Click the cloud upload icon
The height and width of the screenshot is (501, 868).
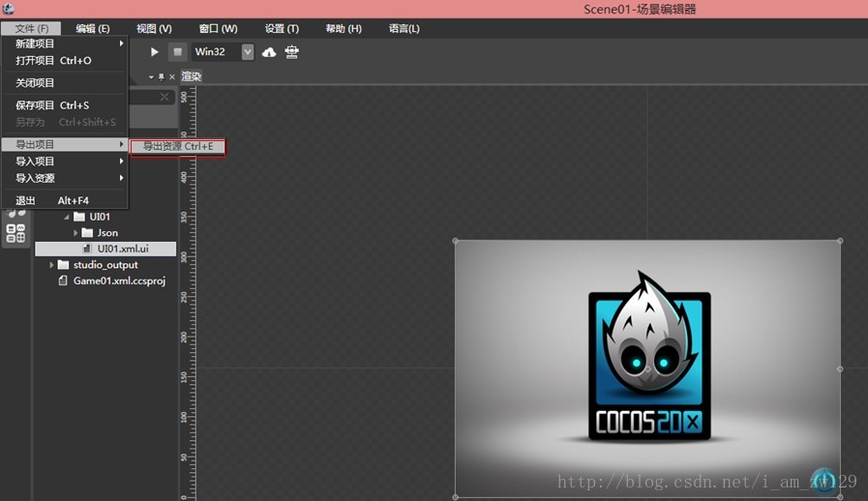tap(269, 52)
